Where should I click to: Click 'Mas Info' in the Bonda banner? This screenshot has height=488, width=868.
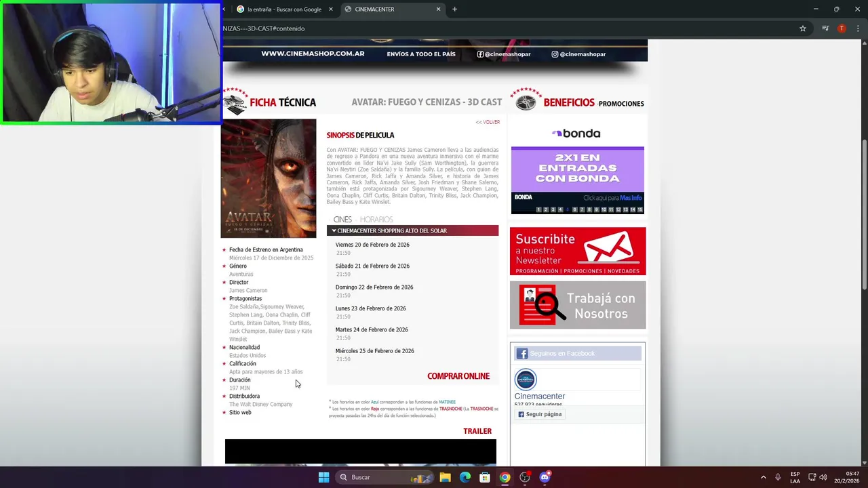(x=631, y=198)
